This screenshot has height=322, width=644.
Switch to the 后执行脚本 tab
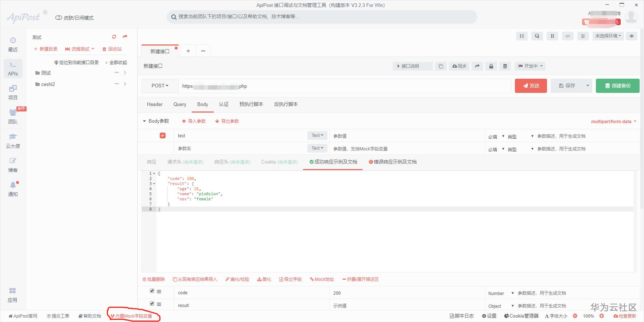[286, 105]
